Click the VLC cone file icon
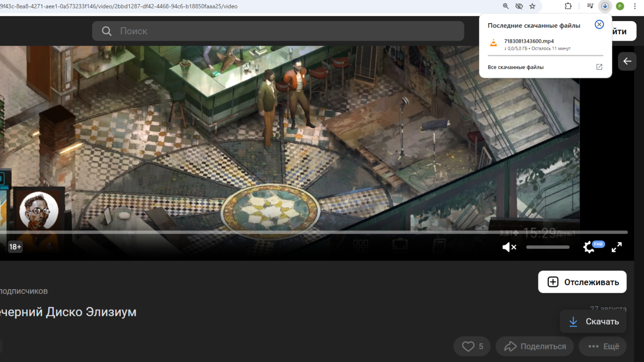 [x=494, y=43]
